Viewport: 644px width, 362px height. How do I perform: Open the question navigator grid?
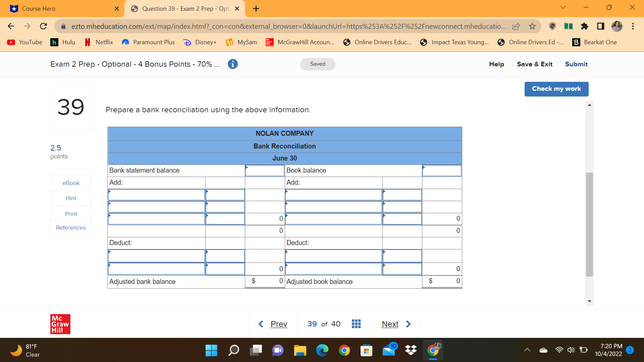[356, 324]
